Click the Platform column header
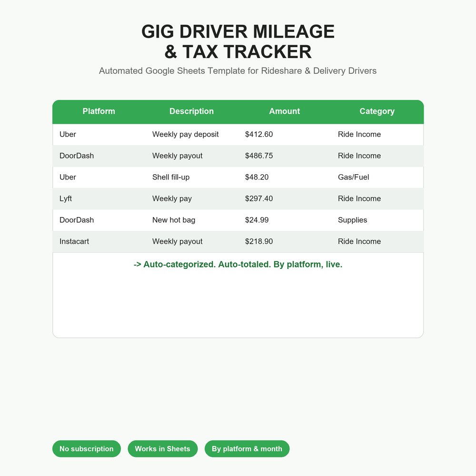Viewport: 476px width, 476px height. pos(99,111)
